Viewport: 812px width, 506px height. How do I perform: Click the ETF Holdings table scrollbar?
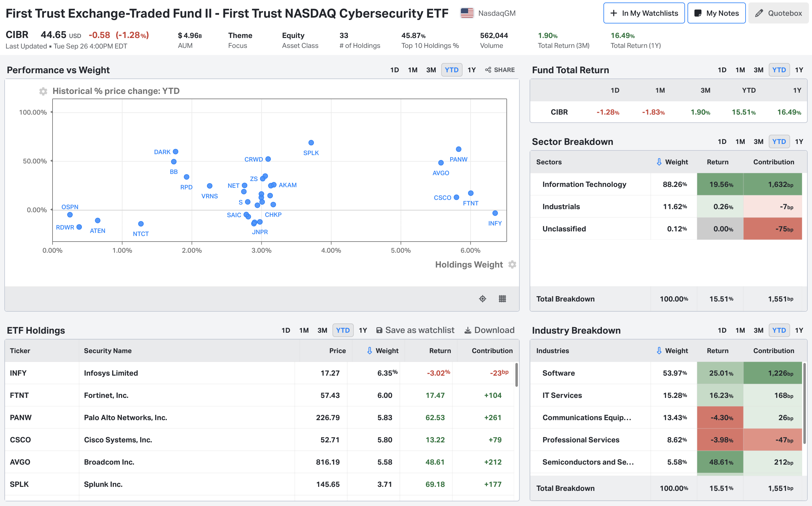tap(516, 375)
